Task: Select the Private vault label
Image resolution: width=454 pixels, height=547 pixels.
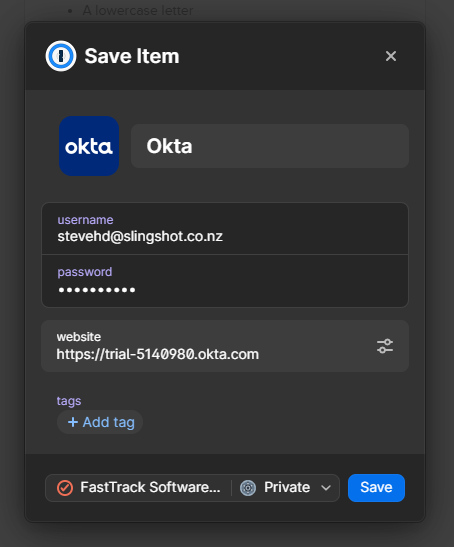Action: (287, 487)
